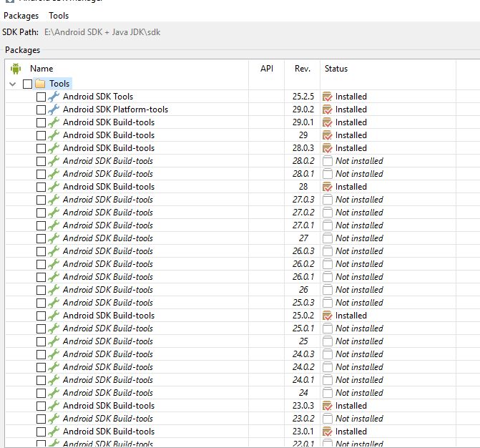The width and height of the screenshot is (480, 448).
Task: Click not-installed status icon for Build-tools 28.0.2
Action: [x=328, y=161]
